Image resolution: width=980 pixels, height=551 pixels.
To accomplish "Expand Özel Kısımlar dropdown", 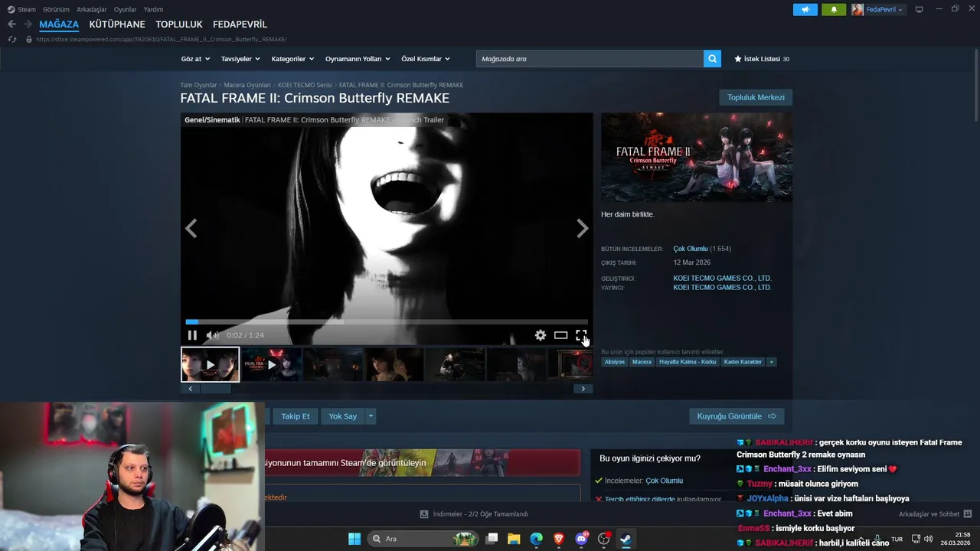I will 426,59.
